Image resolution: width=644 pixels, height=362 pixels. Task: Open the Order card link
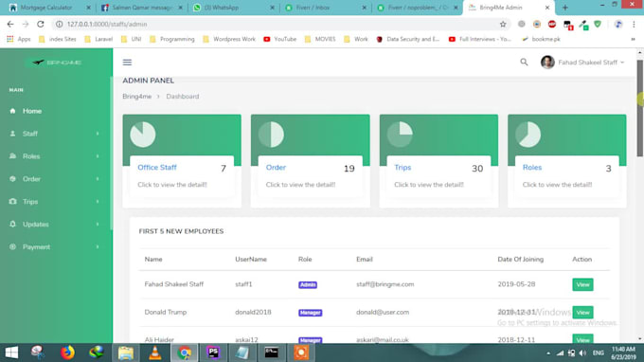pyautogui.click(x=276, y=167)
